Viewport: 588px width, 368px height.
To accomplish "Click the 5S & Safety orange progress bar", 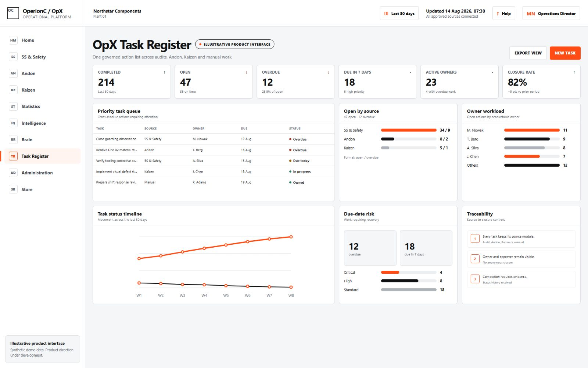I will tap(409, 130).
